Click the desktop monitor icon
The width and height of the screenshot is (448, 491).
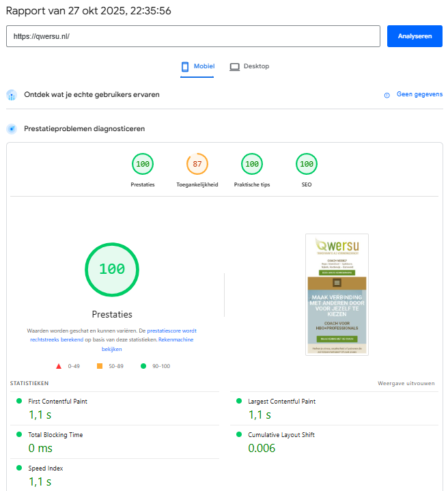(234, 66)
